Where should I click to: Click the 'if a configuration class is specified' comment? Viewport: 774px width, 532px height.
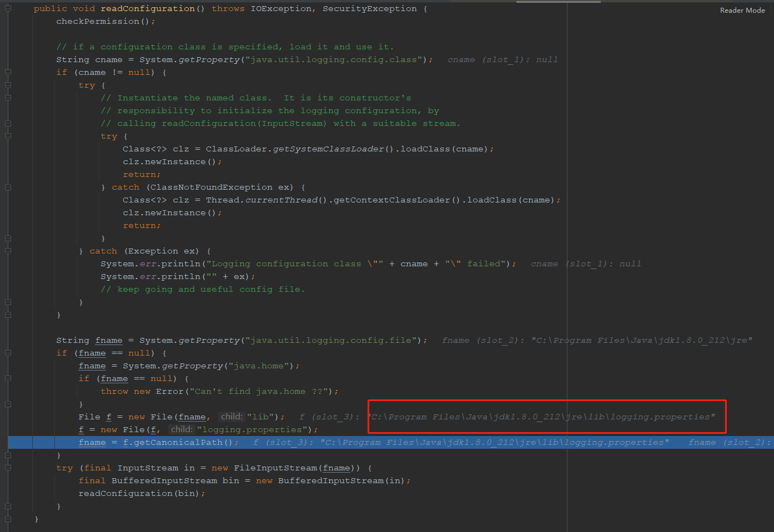(225, 47)
